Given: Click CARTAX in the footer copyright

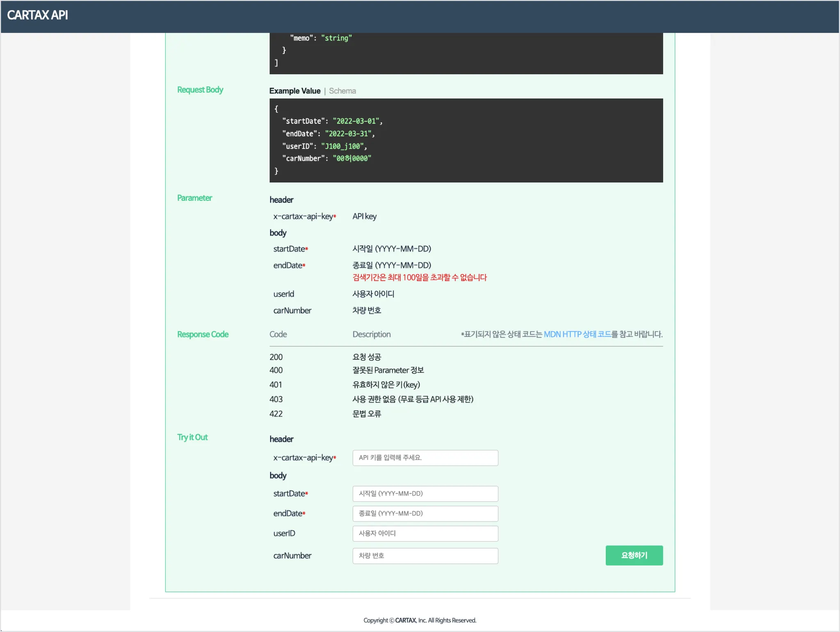Looking at the screenshot, I should click(x=405, y=621).
